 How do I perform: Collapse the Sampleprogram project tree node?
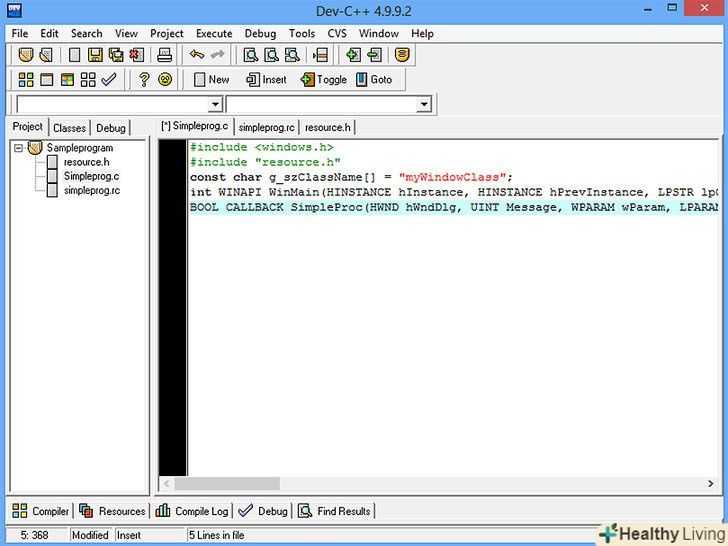point(18,148)
